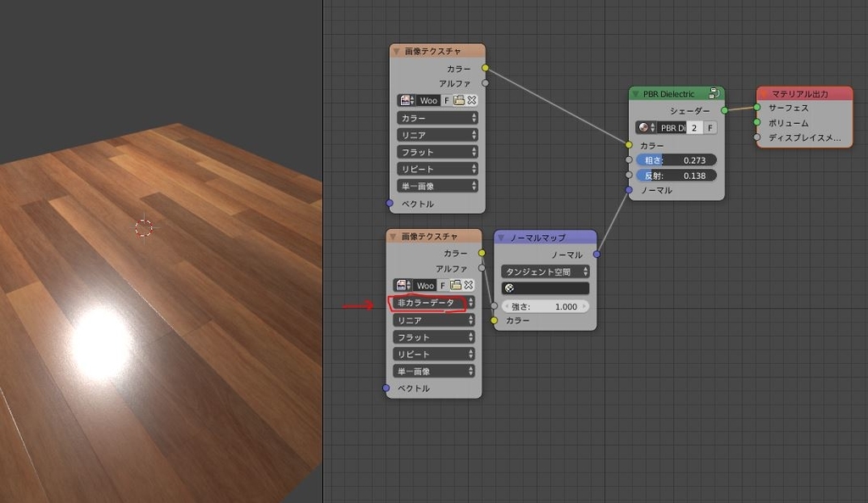Click yellow カラー output socket of lower Image Texture
Viewport: 868px width, 503px height.
point(481,253)
